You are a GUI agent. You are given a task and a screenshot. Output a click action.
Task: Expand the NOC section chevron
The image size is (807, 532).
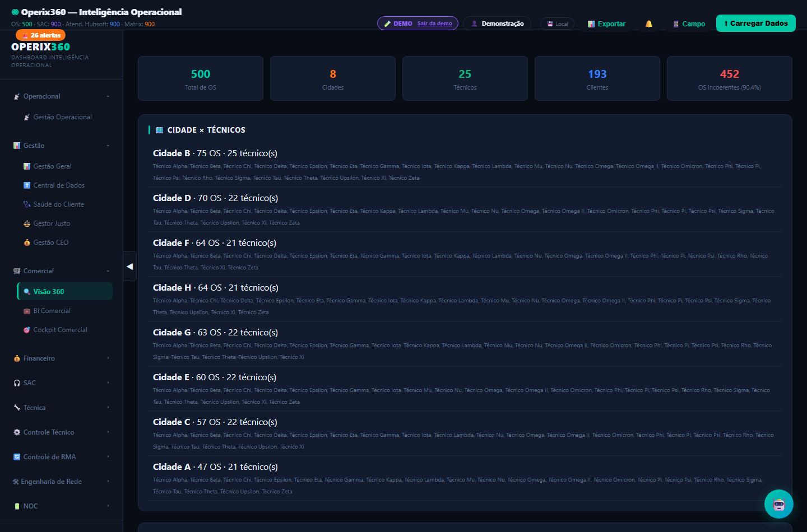pyautogui.click(x=108, y=506)
